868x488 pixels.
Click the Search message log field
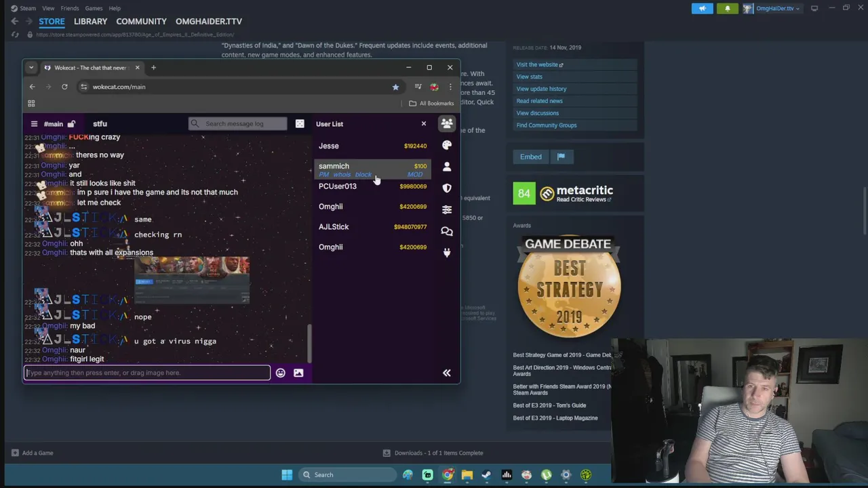[x=238, y=123]
